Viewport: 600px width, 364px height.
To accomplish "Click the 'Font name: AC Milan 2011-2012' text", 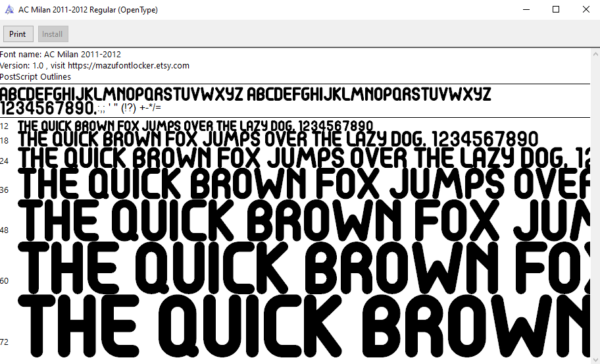I will [x=60, y=54].
